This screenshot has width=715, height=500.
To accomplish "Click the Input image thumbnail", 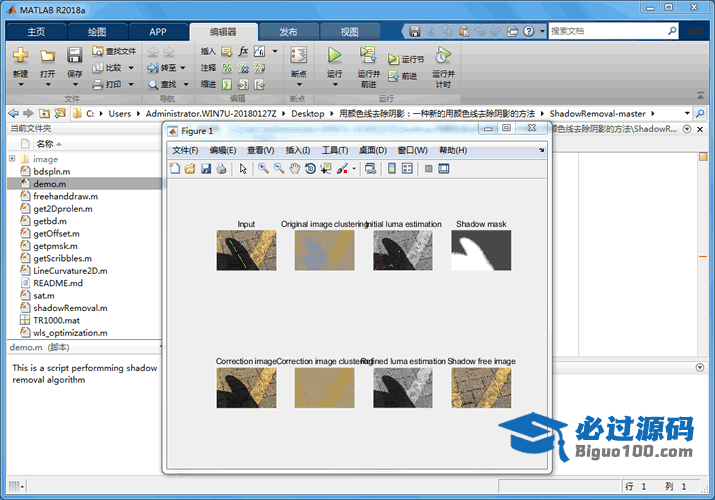I will (246, 250).
